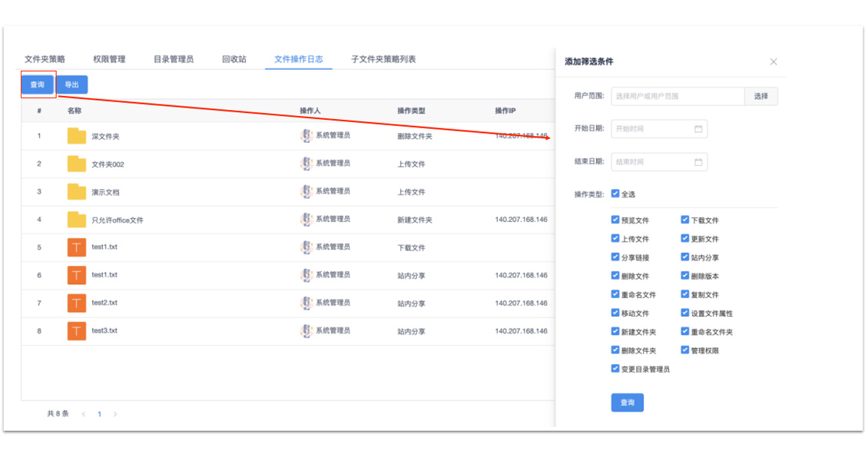Click the 文件夹002 folder icon
Screen dimensions: 868x461
76,164
